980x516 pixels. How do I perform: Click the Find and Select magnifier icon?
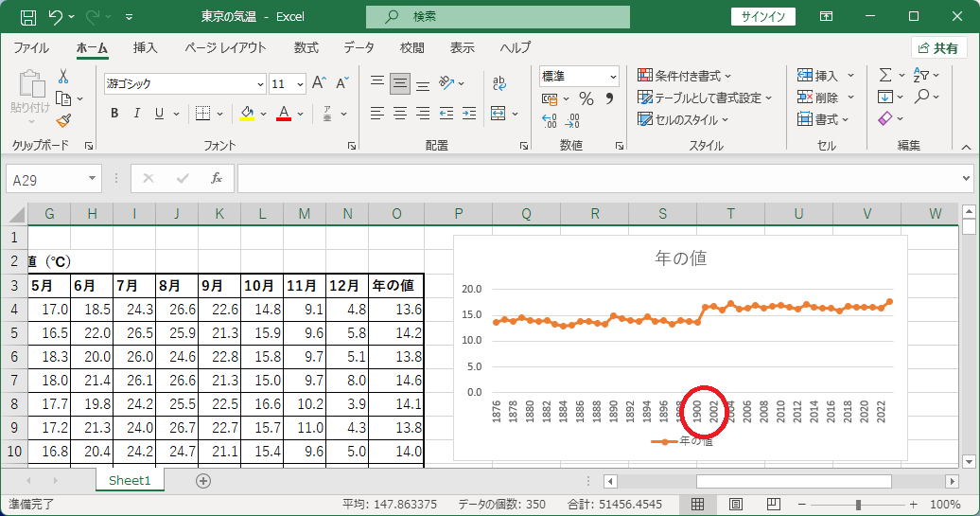(921, 97)
